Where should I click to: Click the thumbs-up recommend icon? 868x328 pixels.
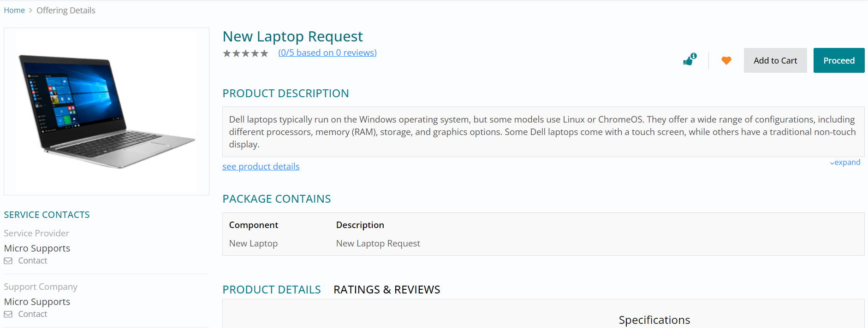[x=689, y=60]
